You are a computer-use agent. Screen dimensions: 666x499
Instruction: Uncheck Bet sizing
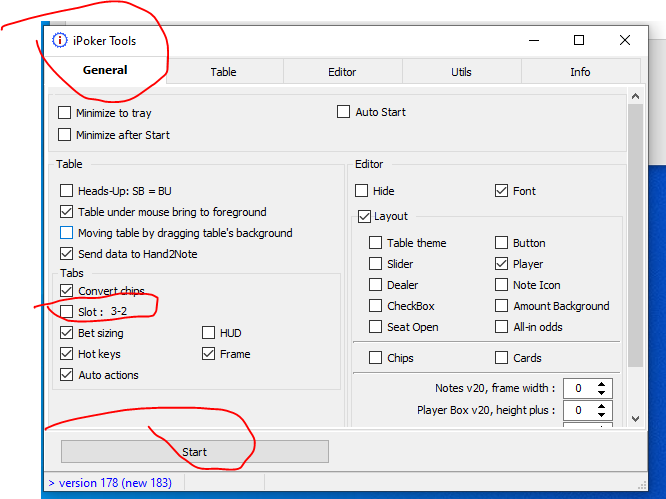click(66, 333)
